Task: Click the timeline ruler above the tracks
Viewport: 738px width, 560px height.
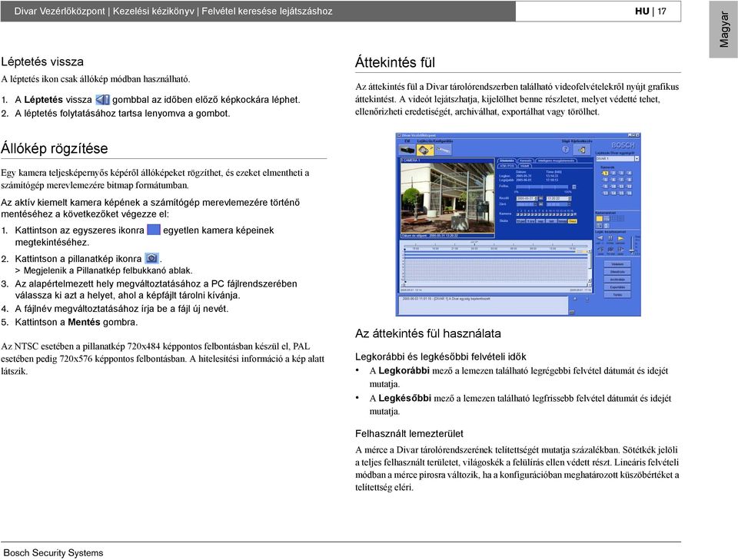Action: click(496, 248)
